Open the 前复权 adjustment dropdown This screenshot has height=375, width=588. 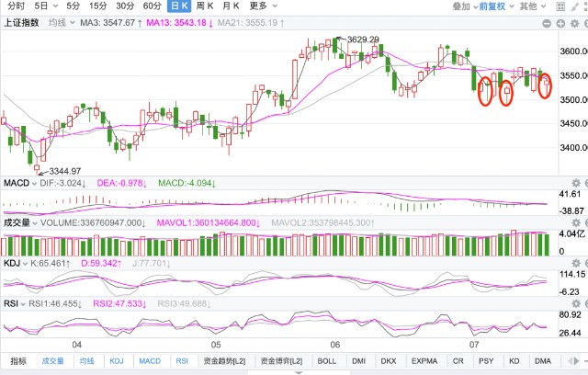(496, 6)
